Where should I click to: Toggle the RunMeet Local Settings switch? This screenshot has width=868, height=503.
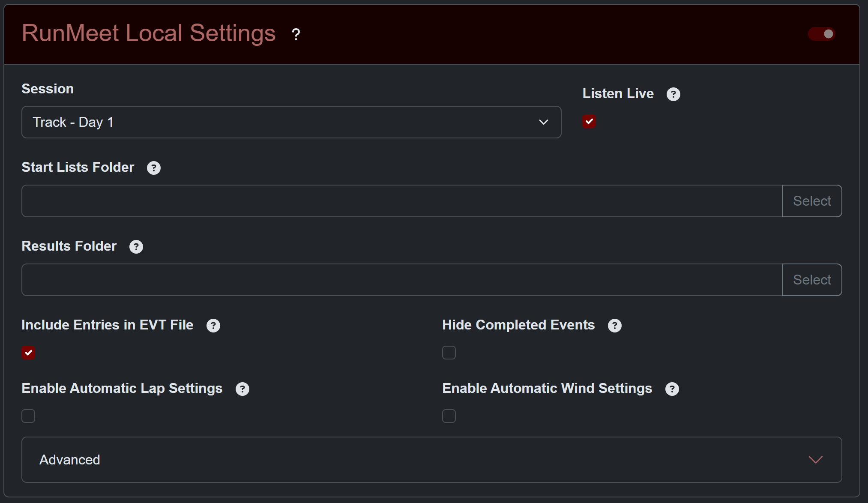click(821, 34)
